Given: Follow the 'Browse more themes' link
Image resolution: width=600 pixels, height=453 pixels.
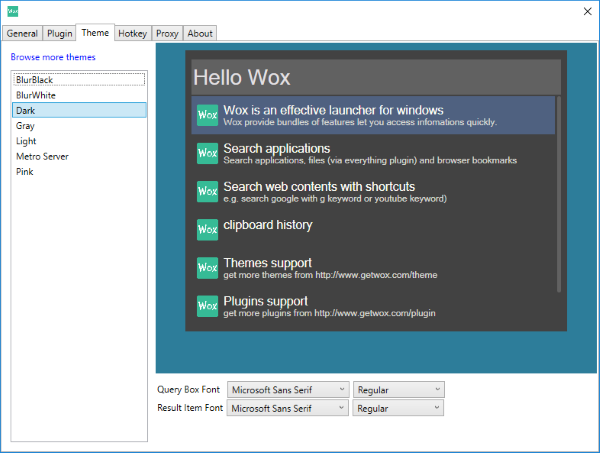Looking at the screenshot, I should tap(53, 57).
